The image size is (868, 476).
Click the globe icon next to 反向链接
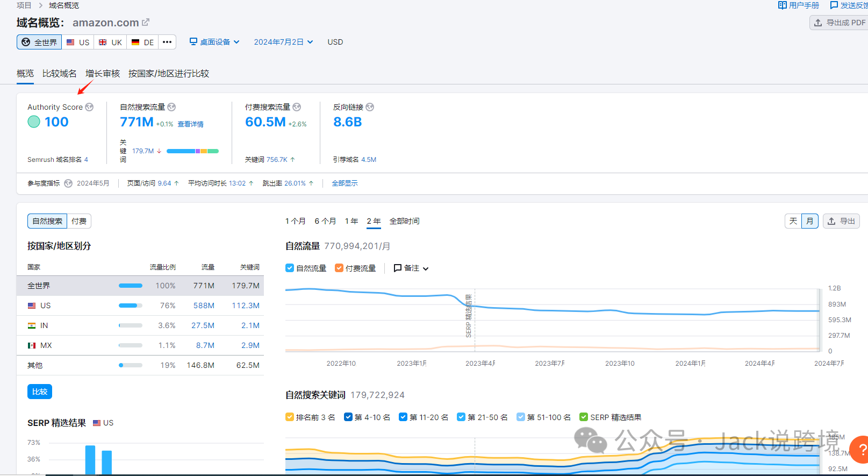tap(370, 107)
